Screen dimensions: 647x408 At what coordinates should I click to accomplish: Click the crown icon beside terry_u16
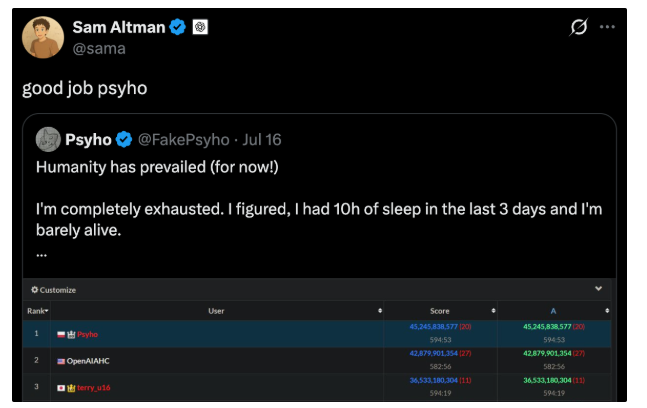pyautogui.click(x=71, y=387)
